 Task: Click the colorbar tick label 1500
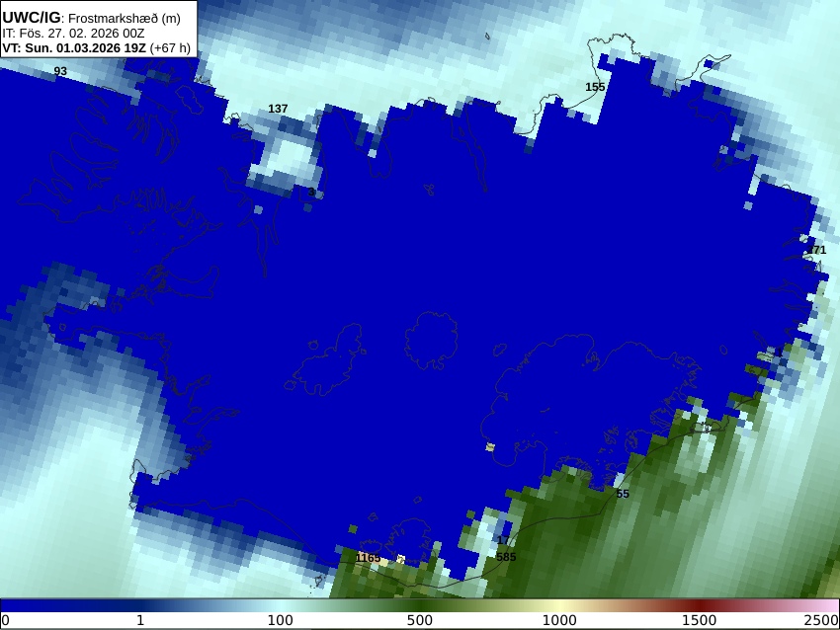click(699, 621)
